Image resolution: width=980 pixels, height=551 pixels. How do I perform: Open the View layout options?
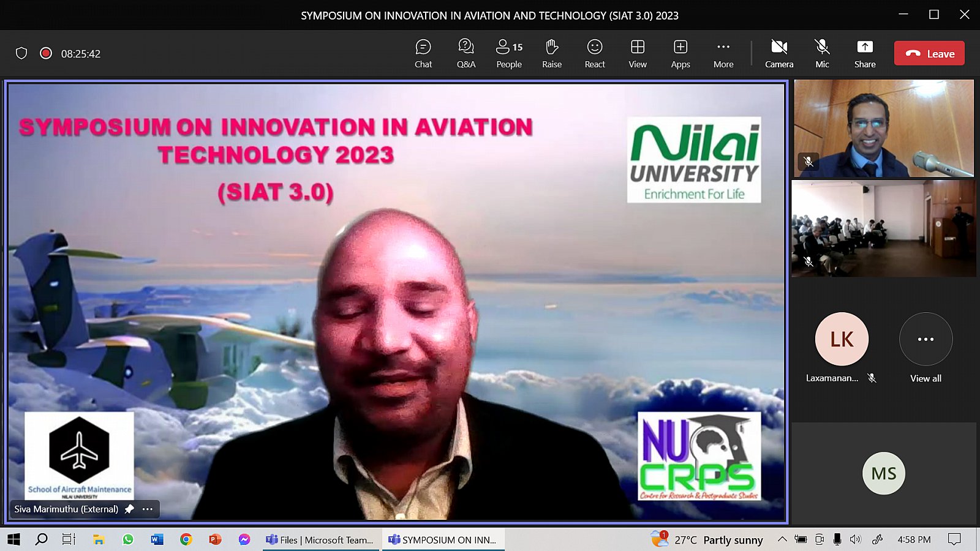(x=637, y=53)
